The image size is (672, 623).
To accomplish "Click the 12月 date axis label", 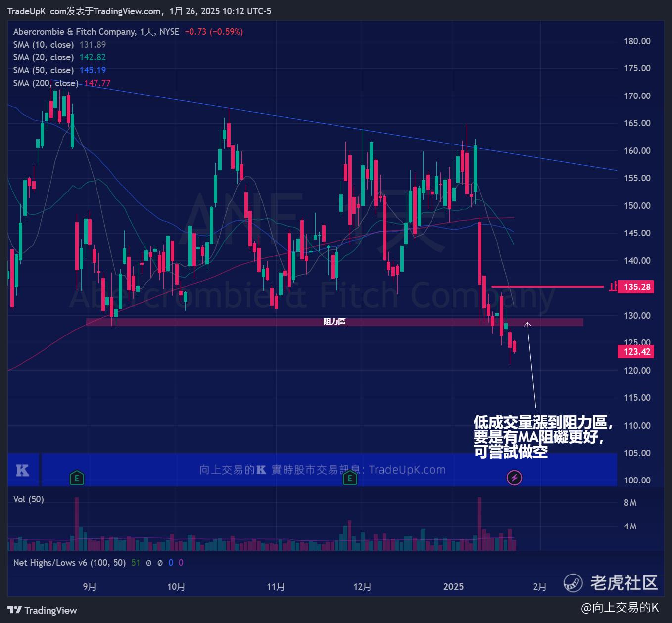I will click(362, 587).
